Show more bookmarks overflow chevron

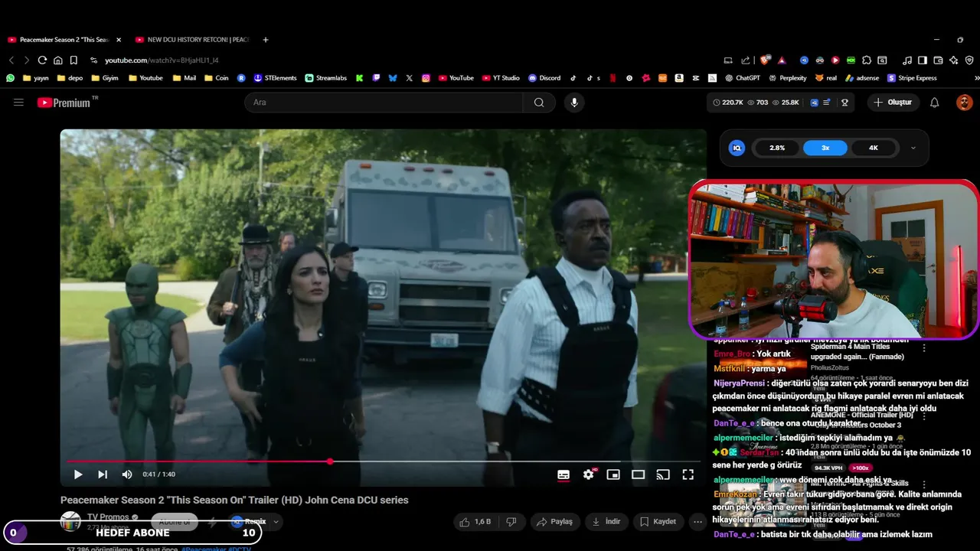point(976,78)
